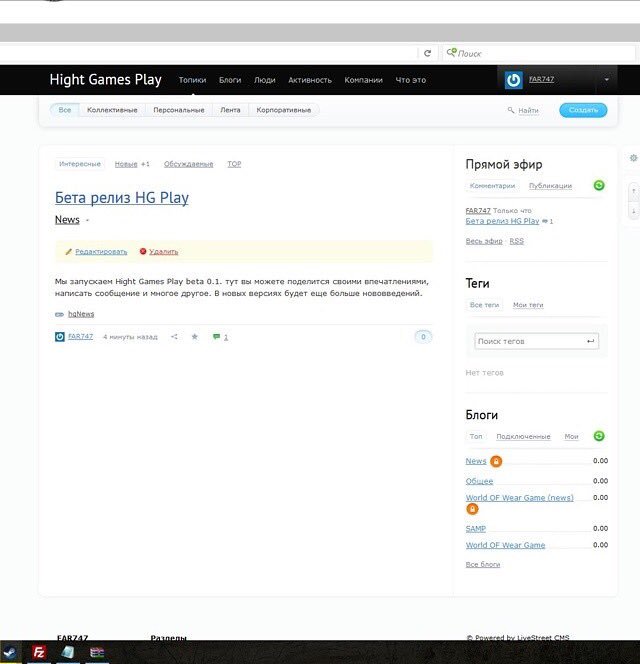Click the browser Поиск search field
Viewport: 640px width, 664px height.
540,53
